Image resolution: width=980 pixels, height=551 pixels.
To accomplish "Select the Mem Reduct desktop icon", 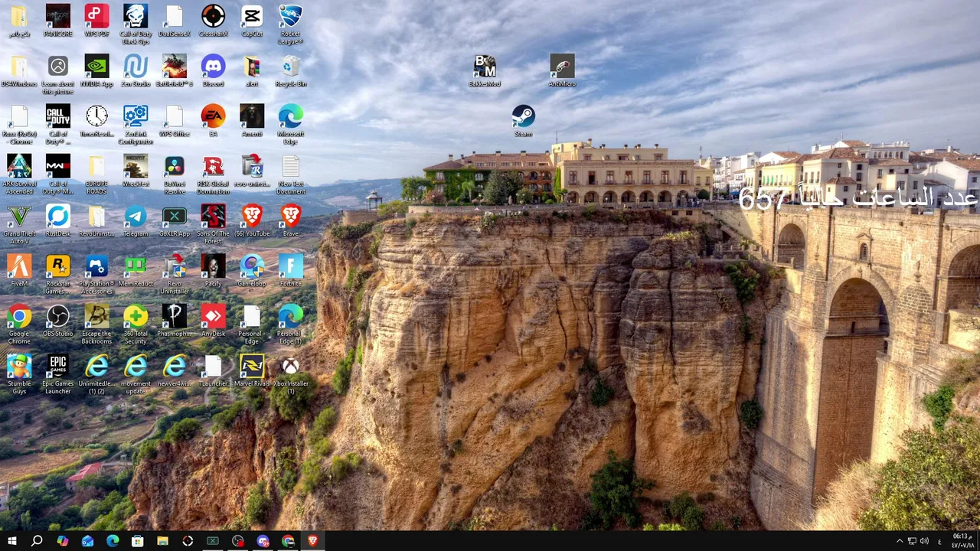I will [x=136, y=270].
